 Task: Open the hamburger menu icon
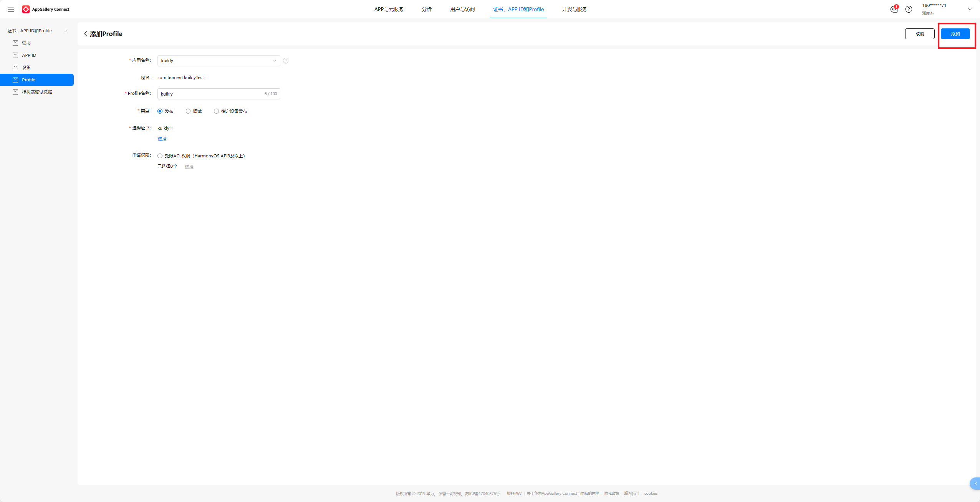pos(11,9)
